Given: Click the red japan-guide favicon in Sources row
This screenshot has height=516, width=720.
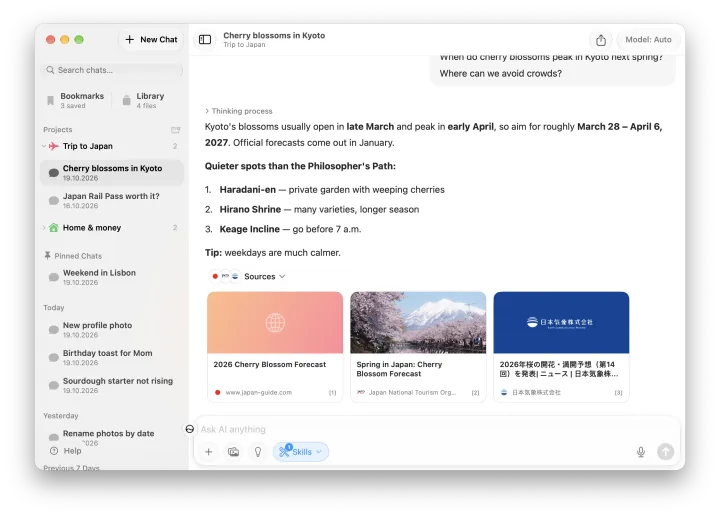Looking at the screenshot, I should coord(215,276).
